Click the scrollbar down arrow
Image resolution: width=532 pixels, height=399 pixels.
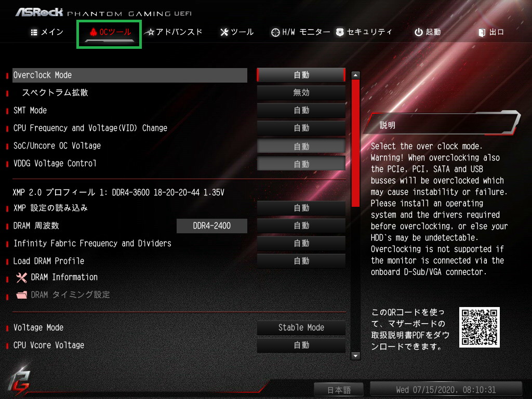[x=355, y=356]
